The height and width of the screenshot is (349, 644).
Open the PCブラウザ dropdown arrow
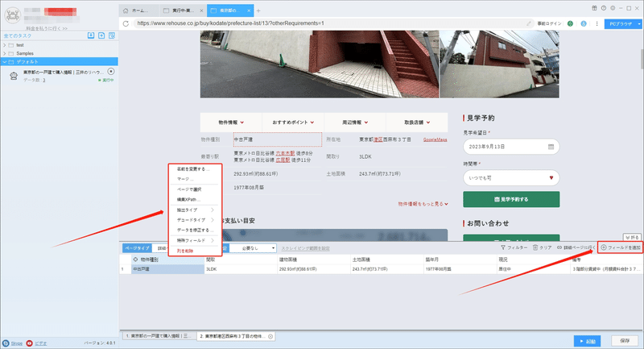[x=639, y=24]
